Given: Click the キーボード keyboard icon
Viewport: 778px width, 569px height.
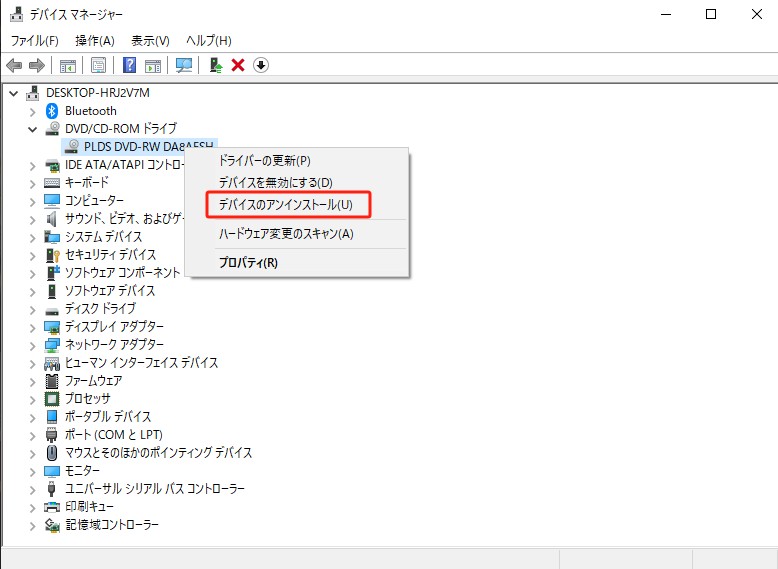Looking at the screenshot, I should tap(52, 183).
